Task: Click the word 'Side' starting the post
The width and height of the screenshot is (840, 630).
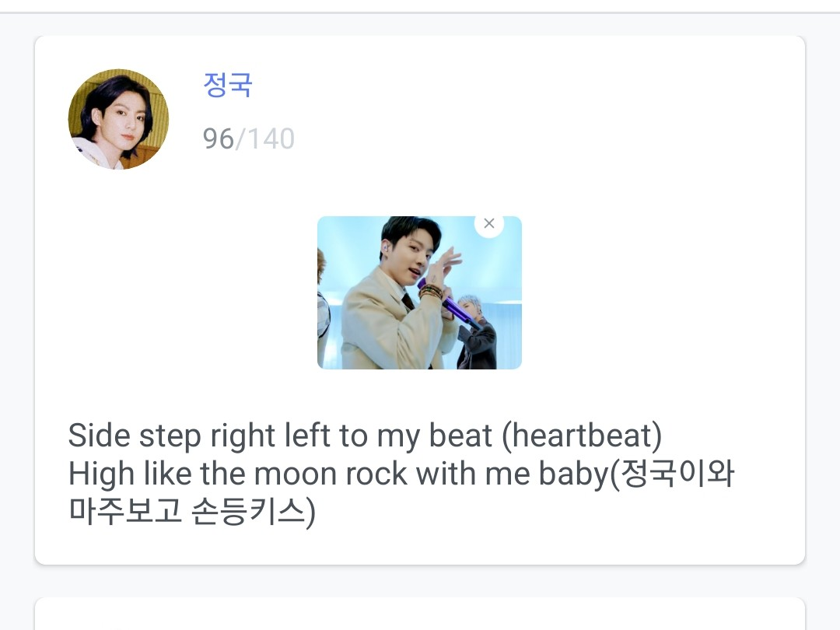Action: coord(100,436)
